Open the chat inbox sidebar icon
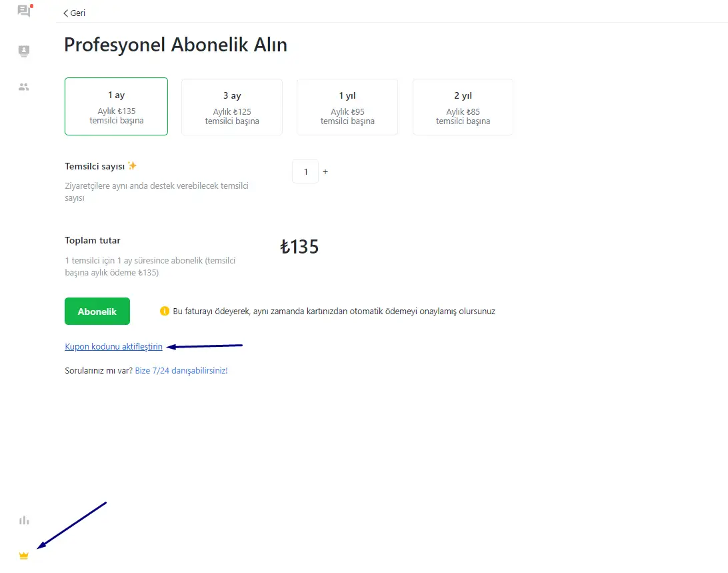 24,11
